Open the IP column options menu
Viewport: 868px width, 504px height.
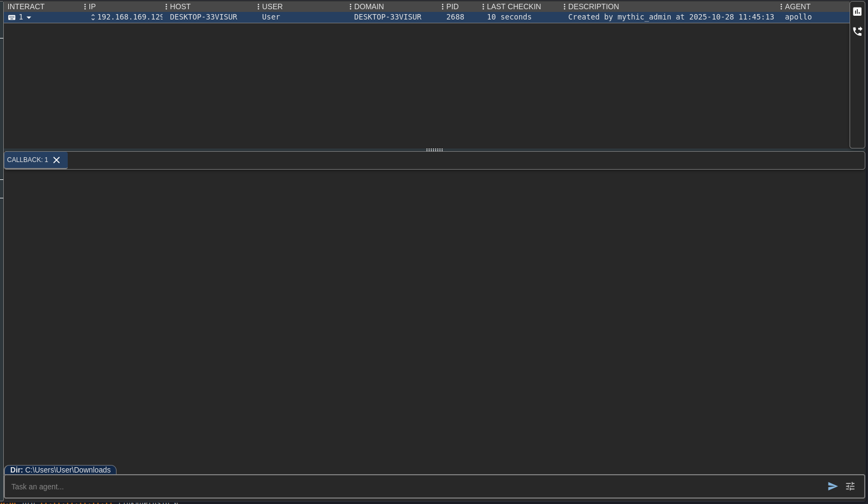(x=85, y=7)
